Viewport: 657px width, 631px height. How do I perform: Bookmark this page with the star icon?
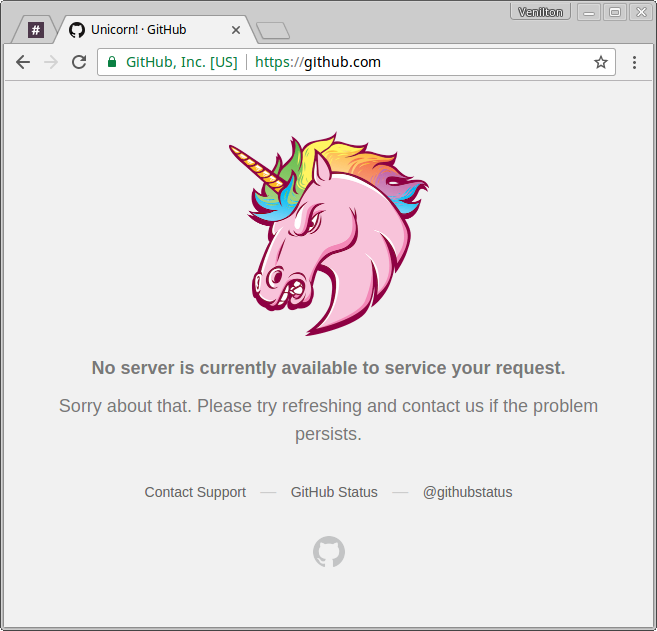601,62
